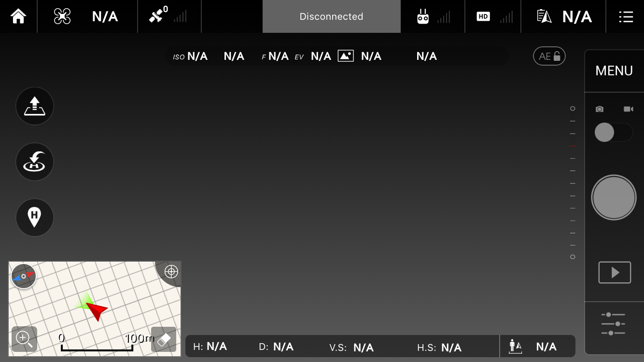
Task: Tap the EV N/A value
Action: [321, 56]
